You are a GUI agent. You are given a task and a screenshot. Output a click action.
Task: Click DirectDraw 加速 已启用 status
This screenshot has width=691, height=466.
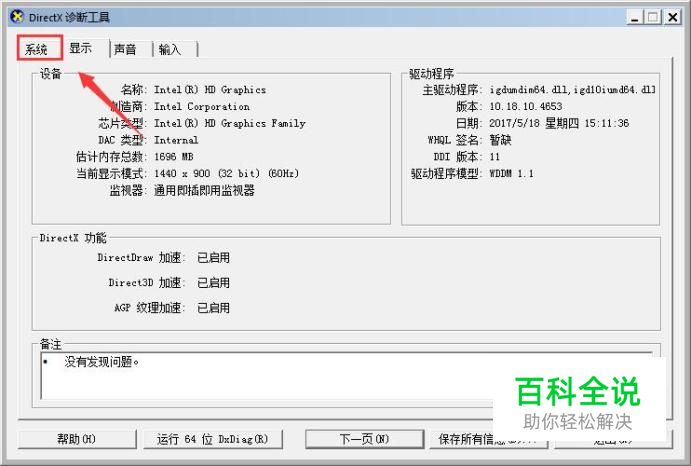pyautogui.click(x=213, y=257)
